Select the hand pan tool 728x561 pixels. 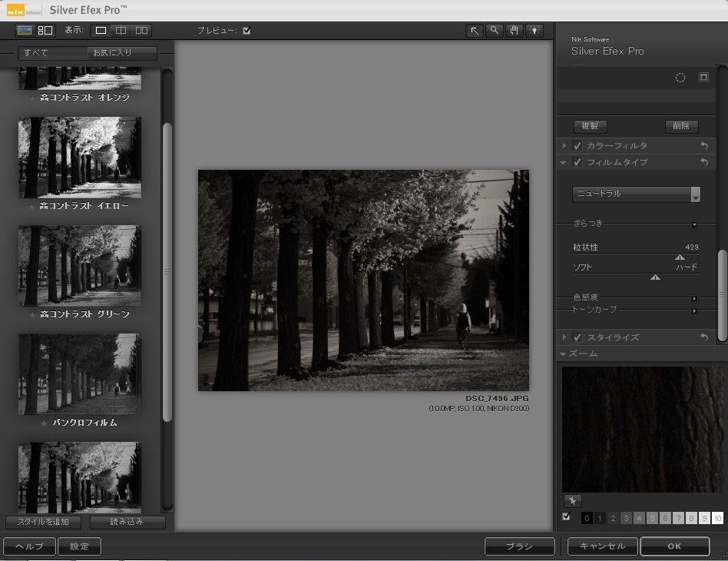point(515,31)
